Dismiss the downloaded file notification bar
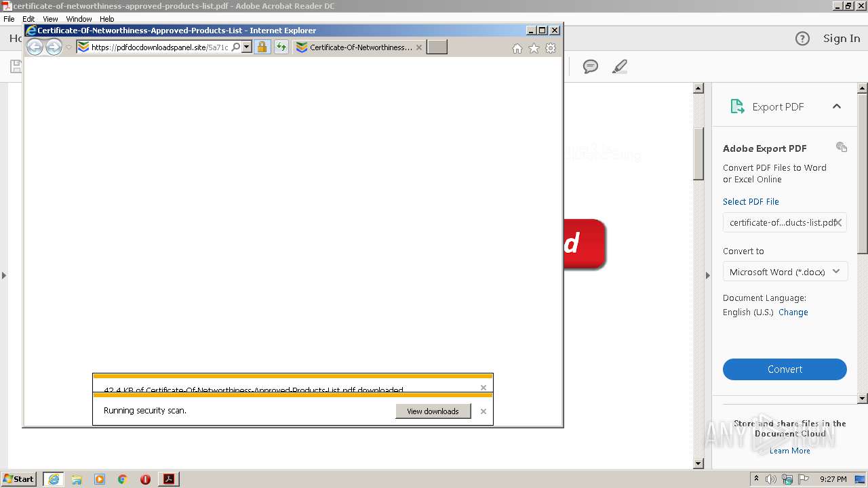868x488 pixels. pyautogui.click(x=484, y=388)
